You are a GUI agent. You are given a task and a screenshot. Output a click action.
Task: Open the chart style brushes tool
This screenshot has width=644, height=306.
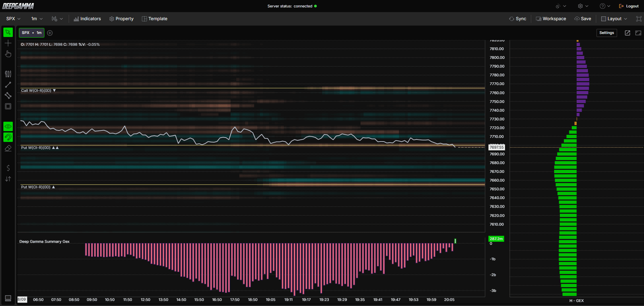point(8,74)
